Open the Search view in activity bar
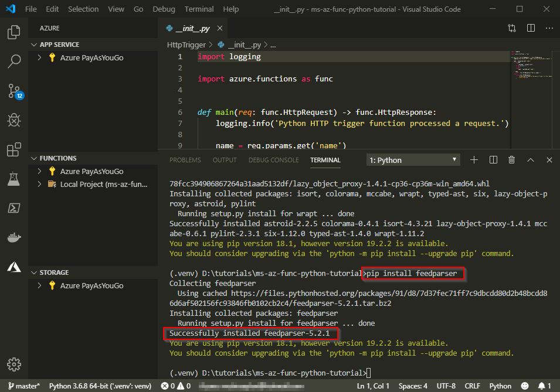The height and width of the screenshot is (392, 560). click(14, 61)
